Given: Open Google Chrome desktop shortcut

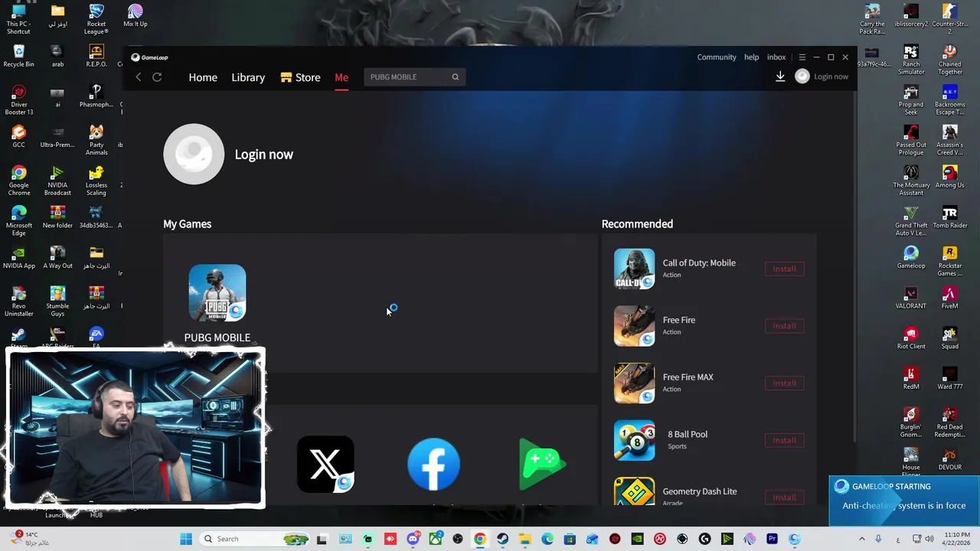Looking at the screenshot, I should click(18, 181).
